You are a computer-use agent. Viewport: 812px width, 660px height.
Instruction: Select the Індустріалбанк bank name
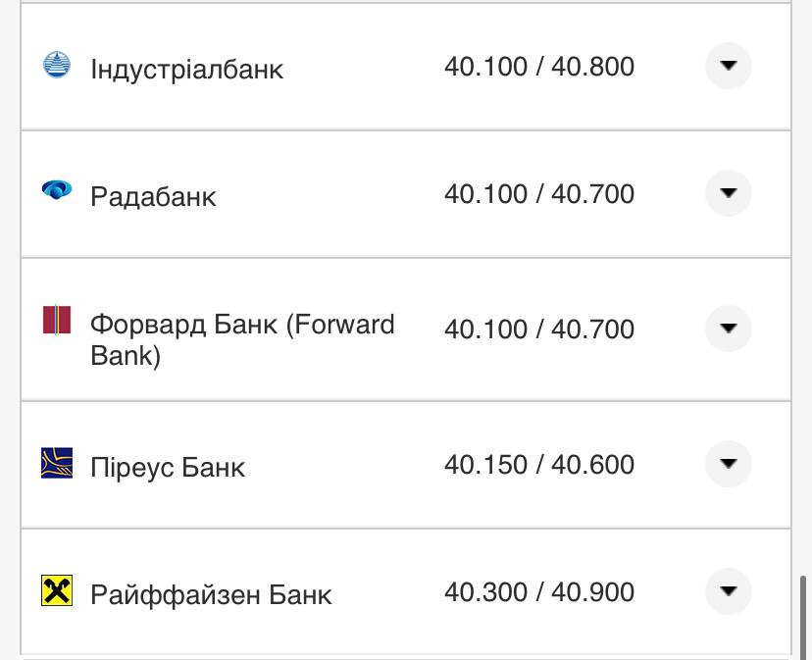pos(186,69)
